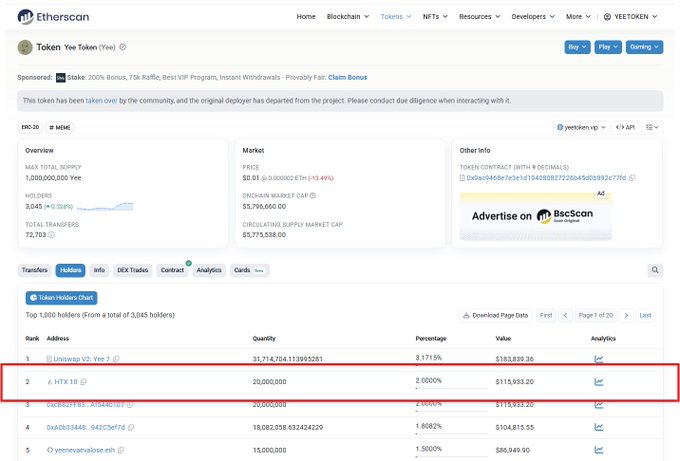Switch to the Transfers tab
The image size is (680, 461).
35,270
